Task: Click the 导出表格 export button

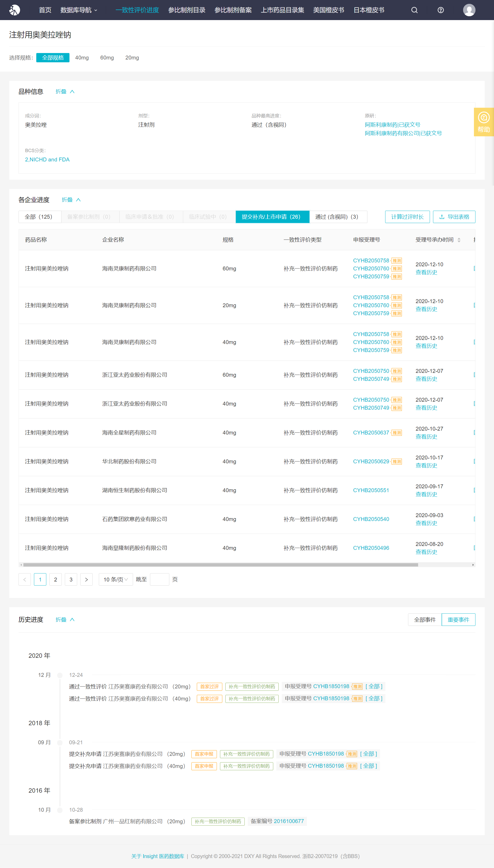Action: [x=454, y=216]
